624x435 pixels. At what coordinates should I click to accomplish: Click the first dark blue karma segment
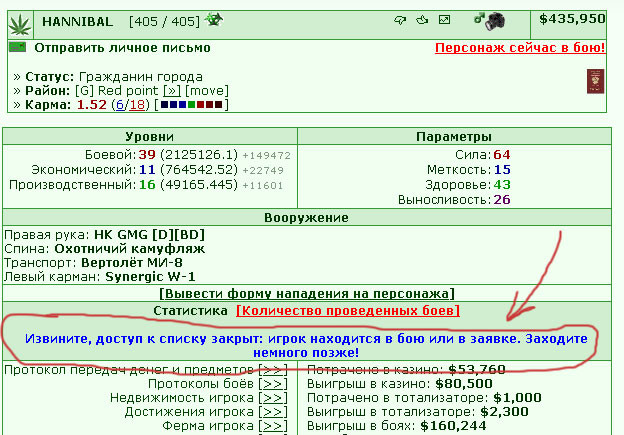(164, 105)
